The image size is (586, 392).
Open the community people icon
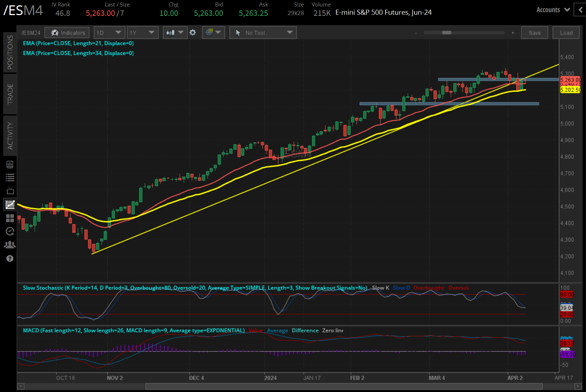click(10, 245)
